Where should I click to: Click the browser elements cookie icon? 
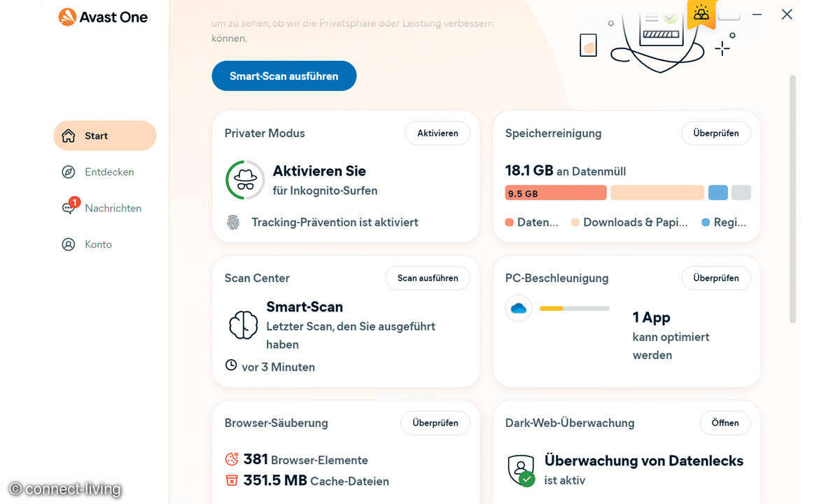(232, 459)
